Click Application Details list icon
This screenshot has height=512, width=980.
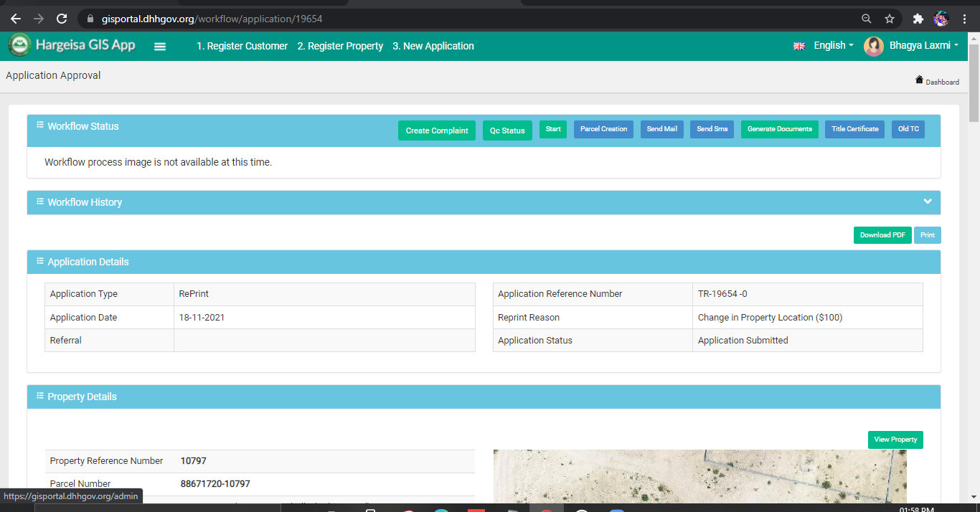point(40,261)
